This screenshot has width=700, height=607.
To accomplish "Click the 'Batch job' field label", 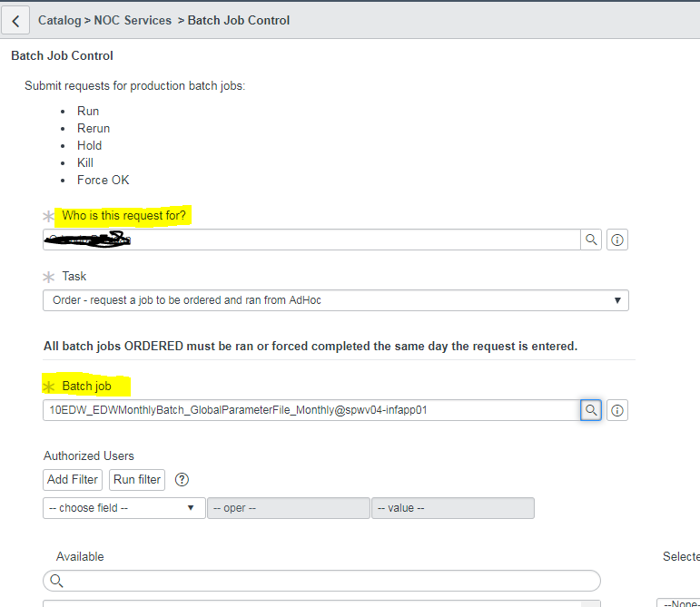I will coord(86,387).
